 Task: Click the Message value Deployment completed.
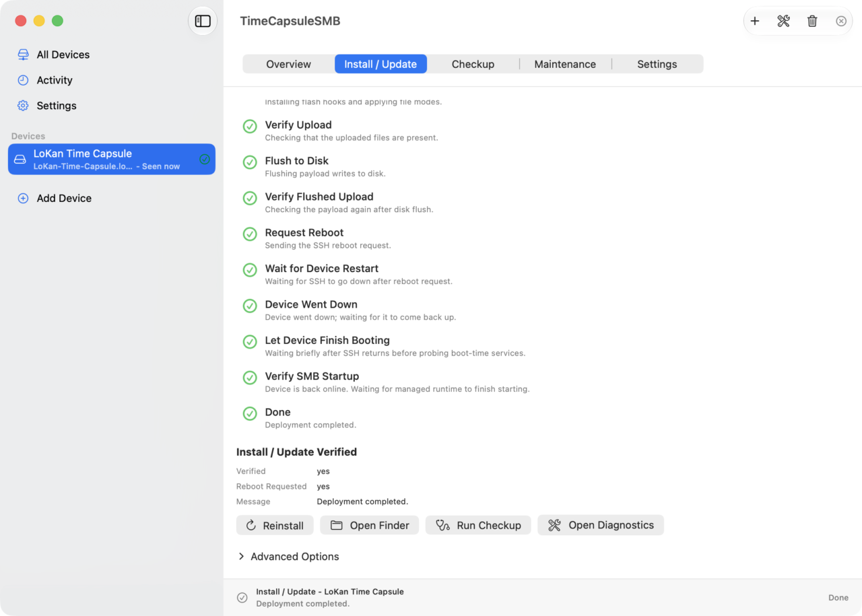coord(362,502)
